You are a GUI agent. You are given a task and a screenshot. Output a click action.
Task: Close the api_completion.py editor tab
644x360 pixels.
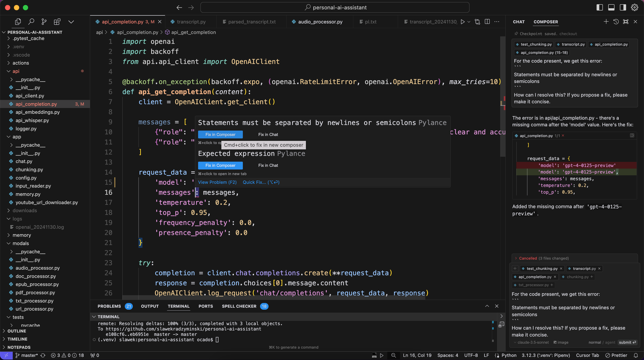[160, 22]
